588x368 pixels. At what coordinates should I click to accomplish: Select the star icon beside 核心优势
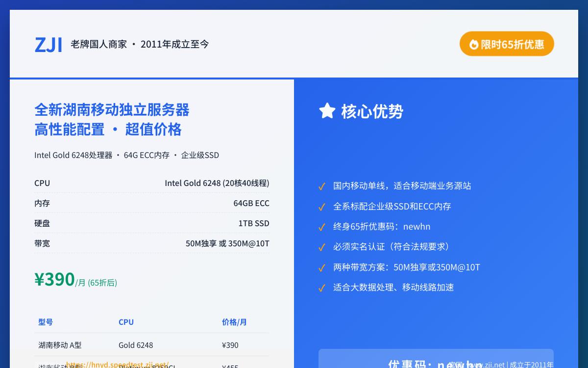click(327, 110)
